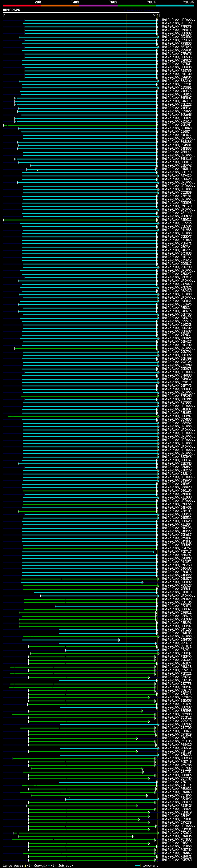Click label UniRef100_B8D5H8
Image resolution: width=197 pixels, height=868 pixels.
[x=176, y=711]
